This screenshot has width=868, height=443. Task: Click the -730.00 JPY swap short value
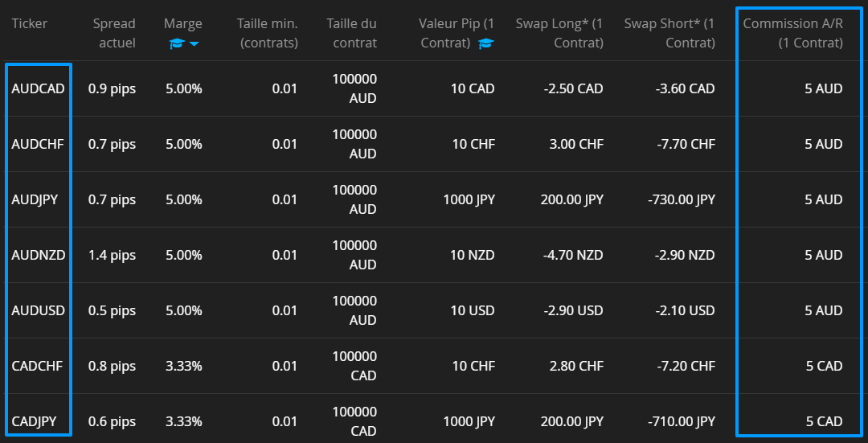point(682,199)
